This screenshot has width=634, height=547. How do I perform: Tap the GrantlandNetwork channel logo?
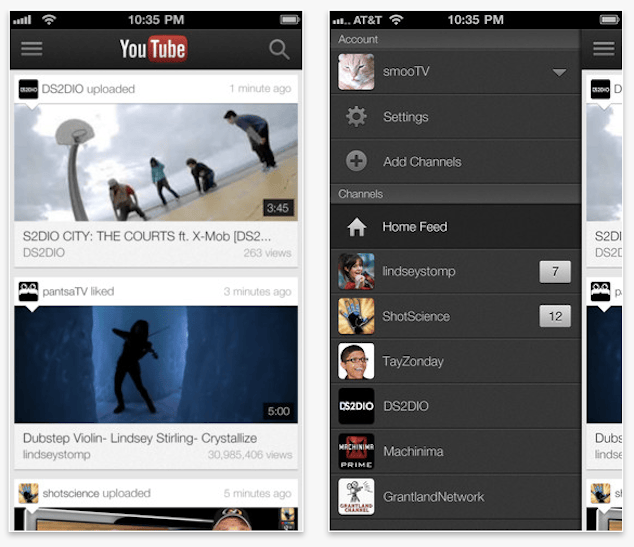(356, 496)
